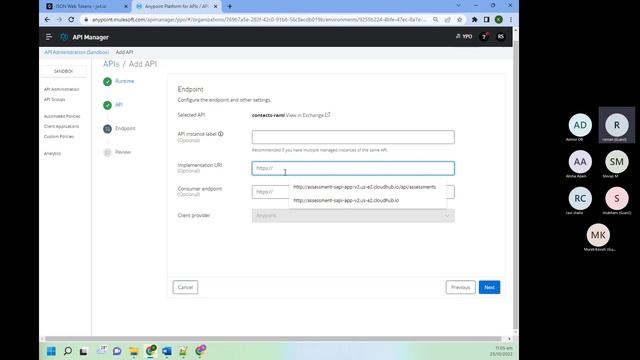Screen dimensions: 640x360
Task: Click API Administration (Sandbox) breadcrumb
Action: point(77,52)
